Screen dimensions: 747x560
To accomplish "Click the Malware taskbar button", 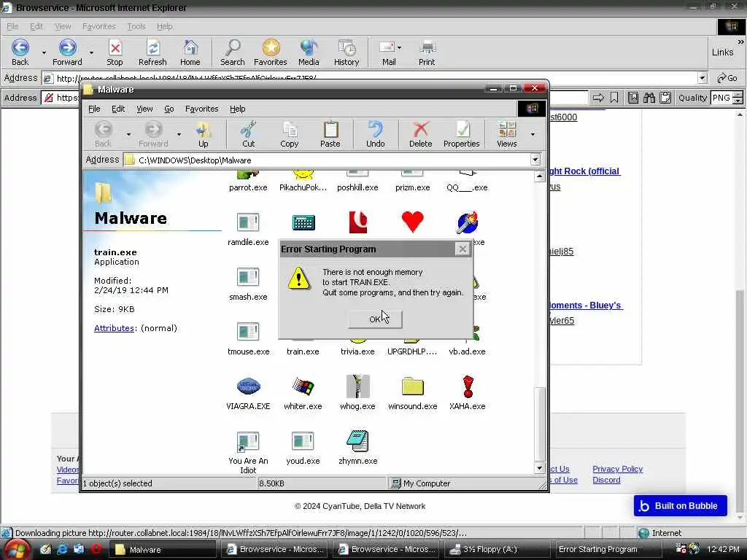I will tap(163, 549).
